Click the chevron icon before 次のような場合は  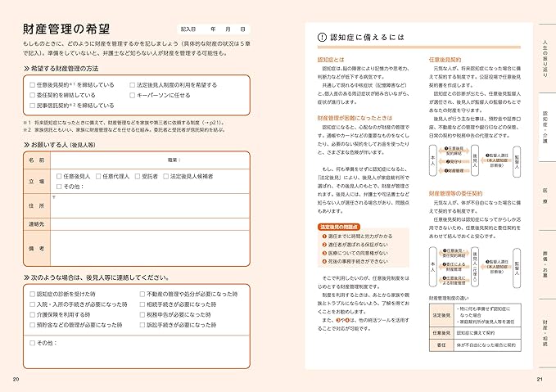coord(26,277)
